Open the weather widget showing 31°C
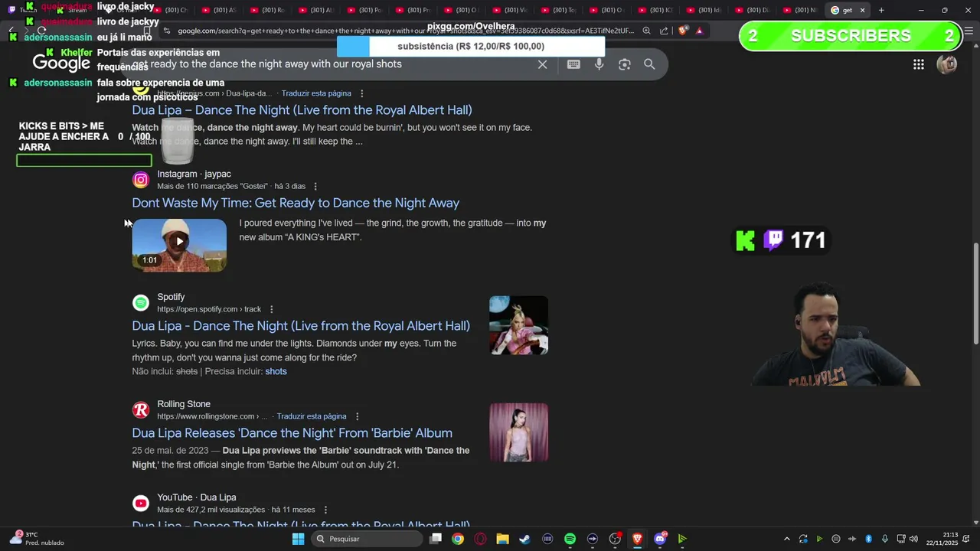980x551 pixels. pyautogui.click(x=37, y=539)
